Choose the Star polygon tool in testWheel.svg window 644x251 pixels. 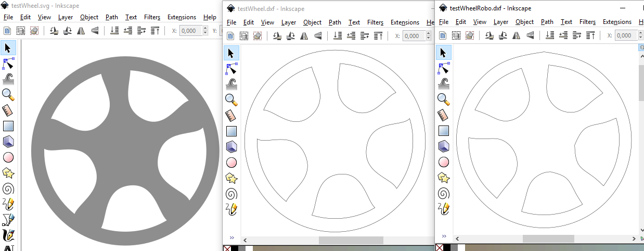8,173
